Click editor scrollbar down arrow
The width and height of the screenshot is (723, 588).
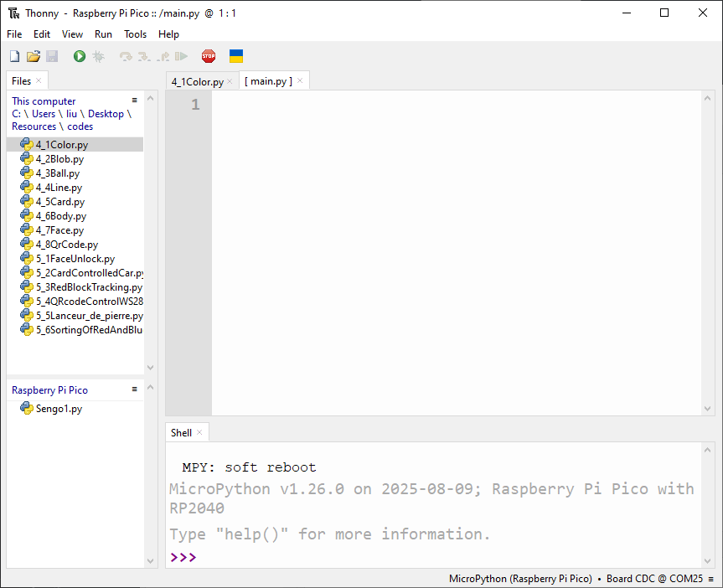(x=708, y=409)
